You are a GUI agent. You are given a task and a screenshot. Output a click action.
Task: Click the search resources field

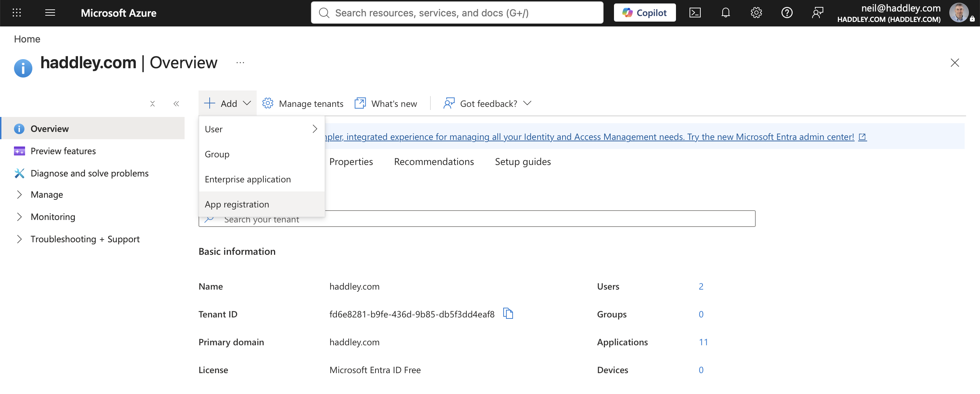[x=457, y=13]
